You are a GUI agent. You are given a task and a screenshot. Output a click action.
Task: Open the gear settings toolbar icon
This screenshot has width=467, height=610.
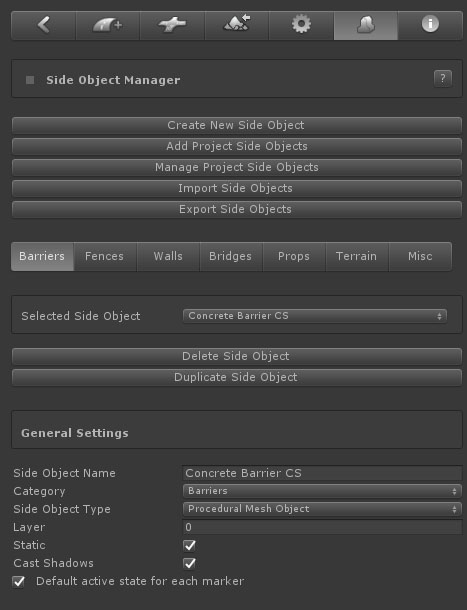pyautogui.click(x=301, y=25)
